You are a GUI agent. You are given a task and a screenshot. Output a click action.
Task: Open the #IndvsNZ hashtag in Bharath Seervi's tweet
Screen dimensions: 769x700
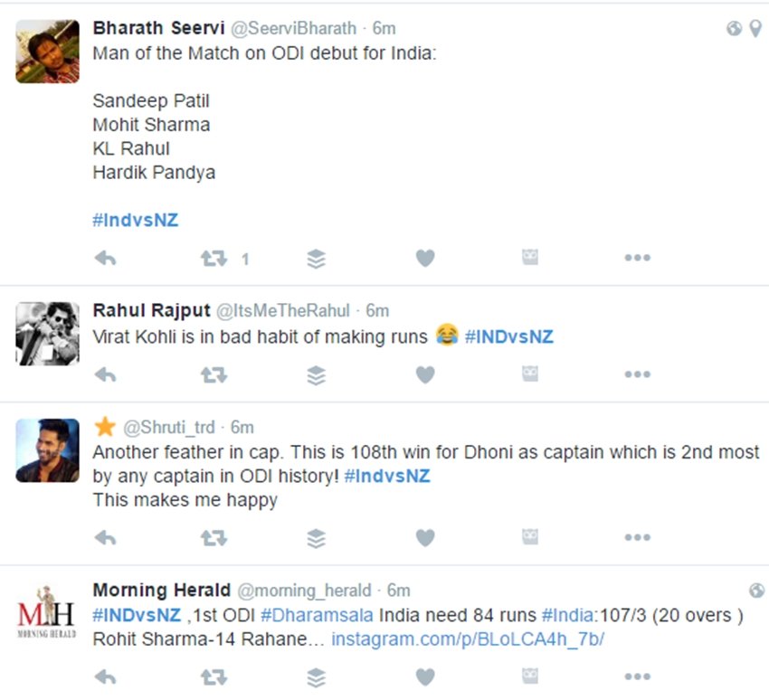[x=135, y=220]
